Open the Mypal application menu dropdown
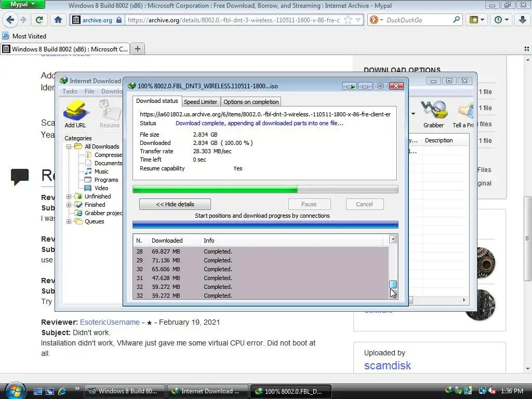Screen dimensions: 532x399 pyautogui.click(x=22, y=4)
